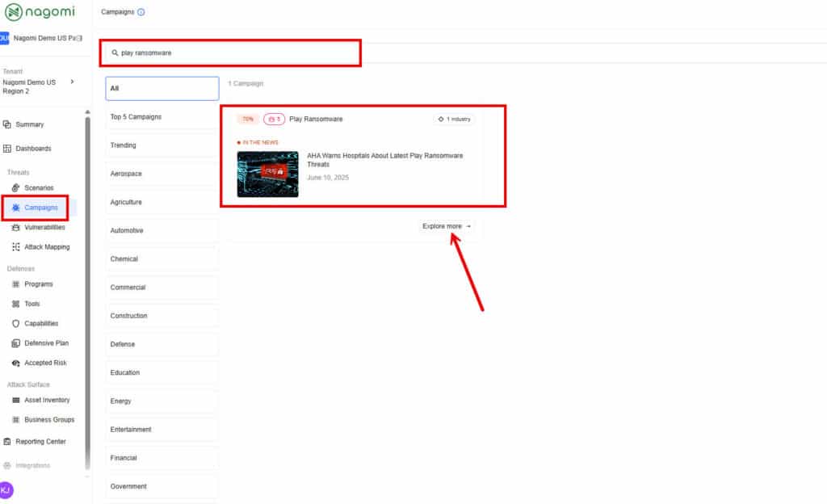Filter campaigns by Chemical
Image resolution: width=827 pixels, height=504 pixels.
coord(162,259)
